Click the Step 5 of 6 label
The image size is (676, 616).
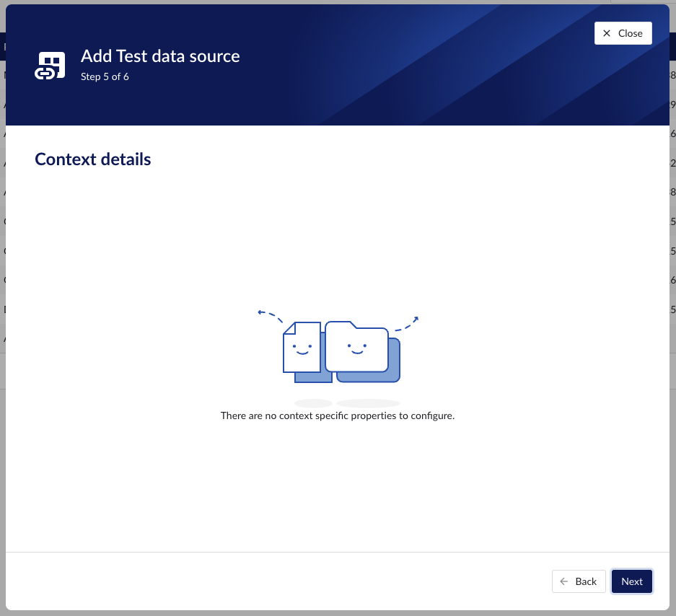coord(105,76)
